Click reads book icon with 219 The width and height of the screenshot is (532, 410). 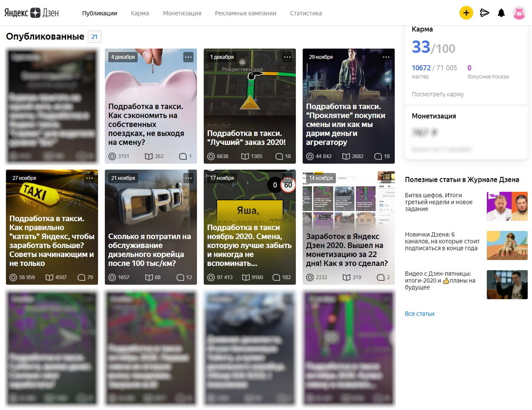[x=346, y=277]
